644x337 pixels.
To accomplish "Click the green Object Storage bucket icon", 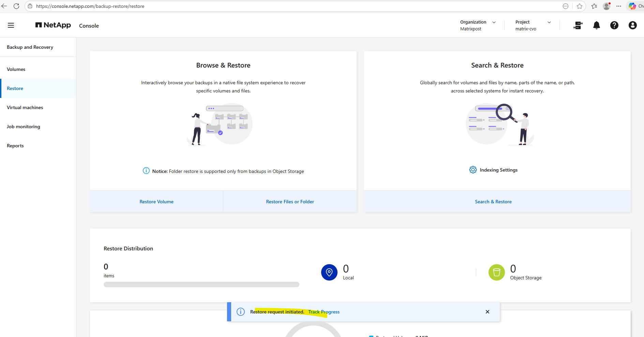I will 496,272.
